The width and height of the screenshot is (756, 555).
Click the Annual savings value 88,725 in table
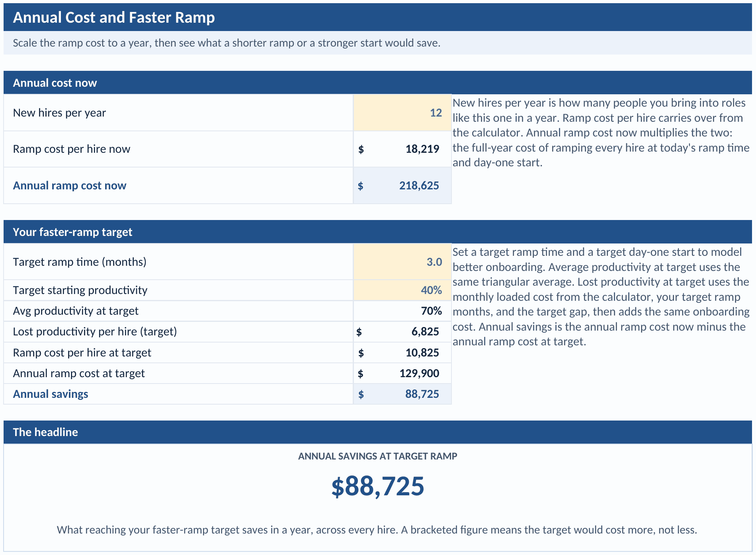(x=402, y=394)
